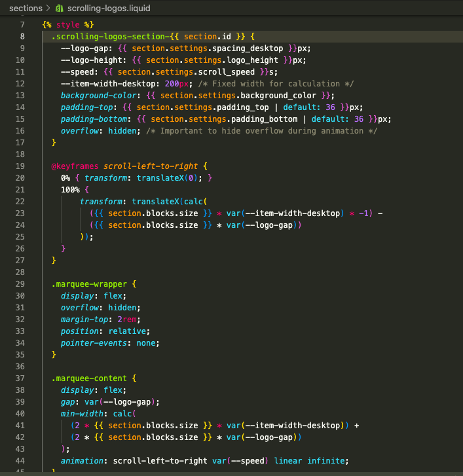The height and width of the screenshot is (476, 463).
Task: Click the closing brace on line 17
Action: 54,143
